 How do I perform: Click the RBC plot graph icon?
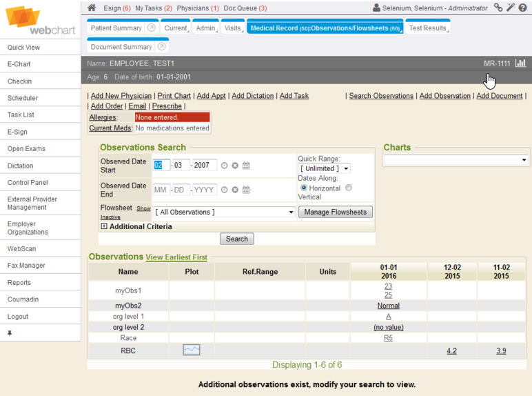click(191, 350)
